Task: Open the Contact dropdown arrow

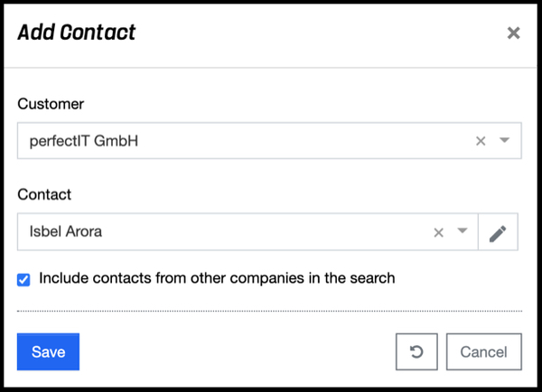Action: 462,232
